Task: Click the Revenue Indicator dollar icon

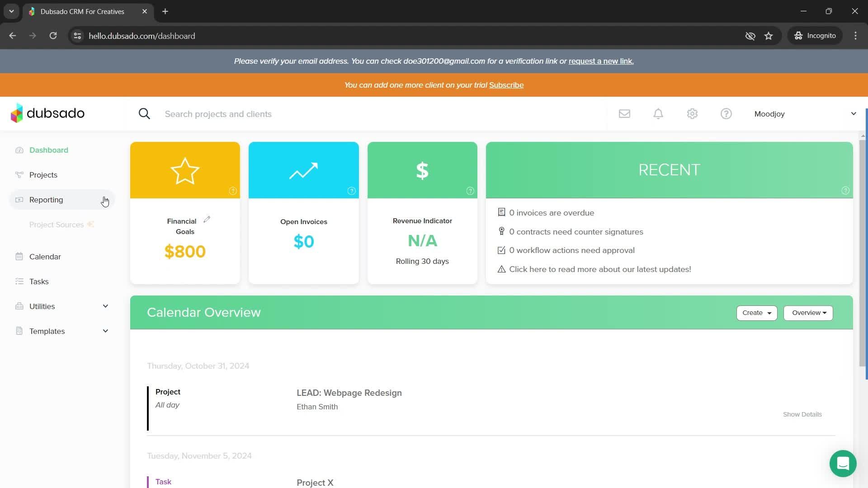Action: 422,171
